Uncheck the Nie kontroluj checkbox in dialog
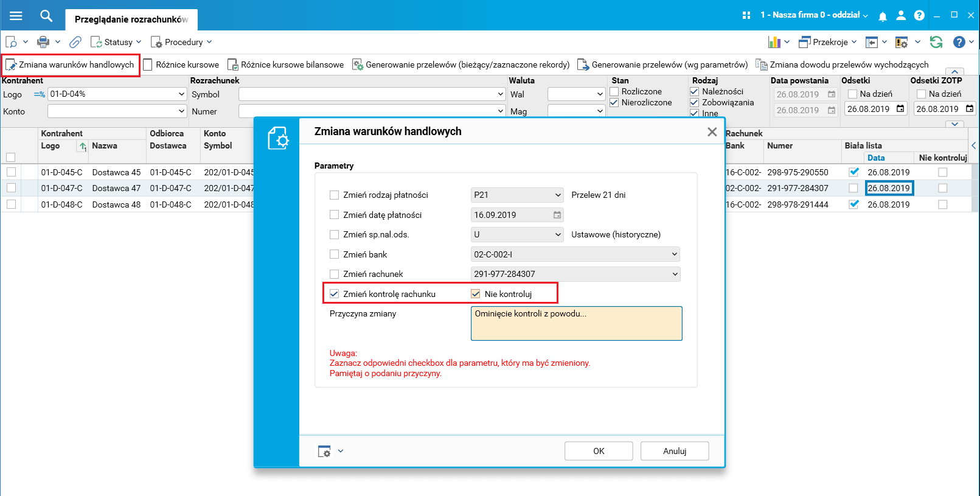This screenshot has height=496, width=980. pyautogui.click(x=476, y=294)
